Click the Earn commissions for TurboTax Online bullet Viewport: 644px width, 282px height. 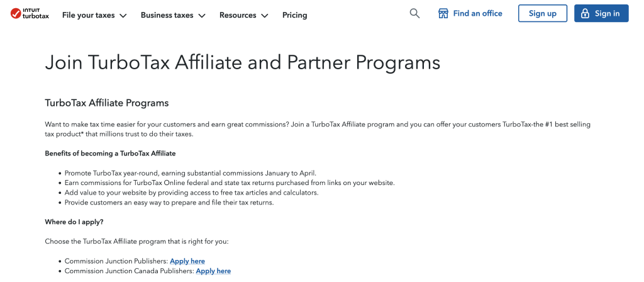click(x=230, y=183)
